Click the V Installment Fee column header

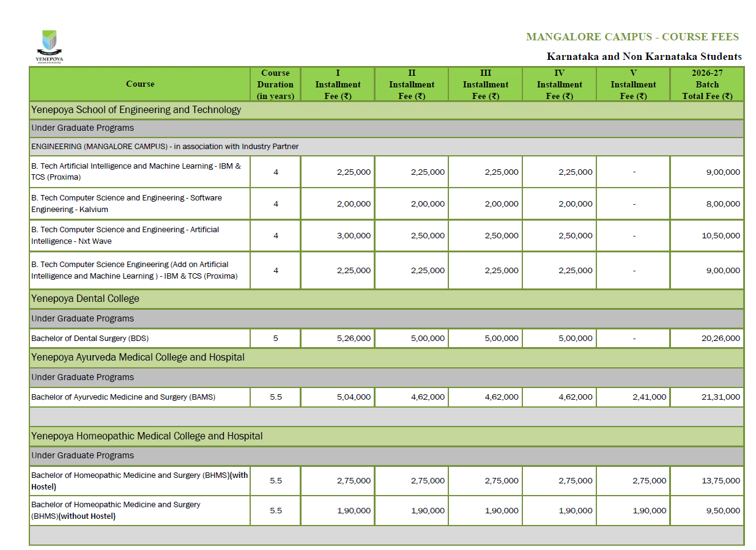point(633,84)
